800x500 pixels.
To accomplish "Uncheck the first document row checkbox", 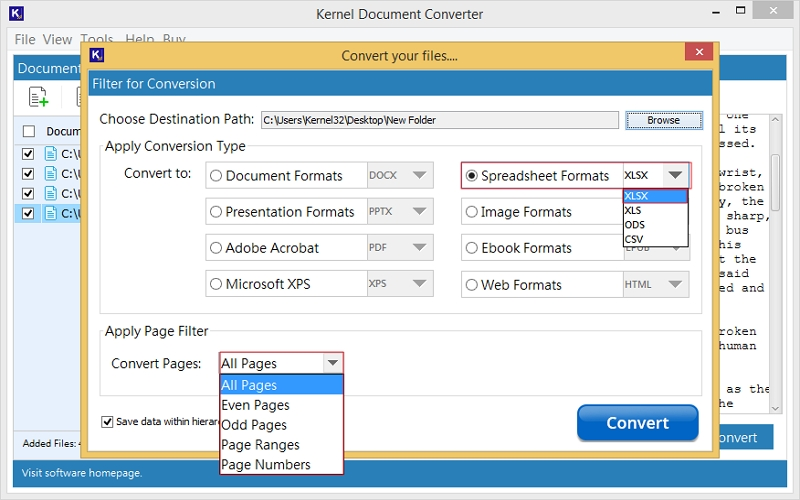I will click(28, 154).
